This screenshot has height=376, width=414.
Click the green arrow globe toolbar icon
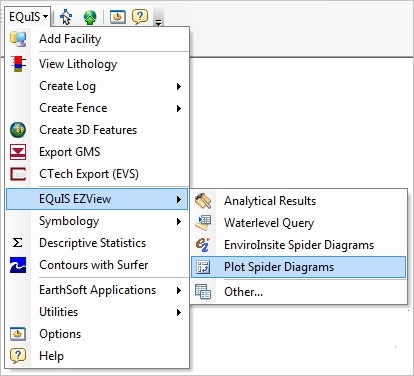90,17
